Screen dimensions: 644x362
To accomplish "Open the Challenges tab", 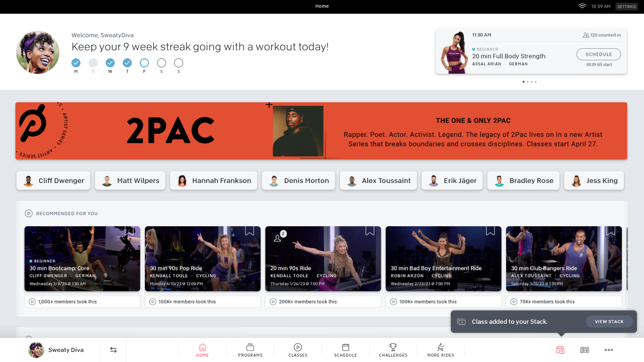I will (x=393, y=350).
